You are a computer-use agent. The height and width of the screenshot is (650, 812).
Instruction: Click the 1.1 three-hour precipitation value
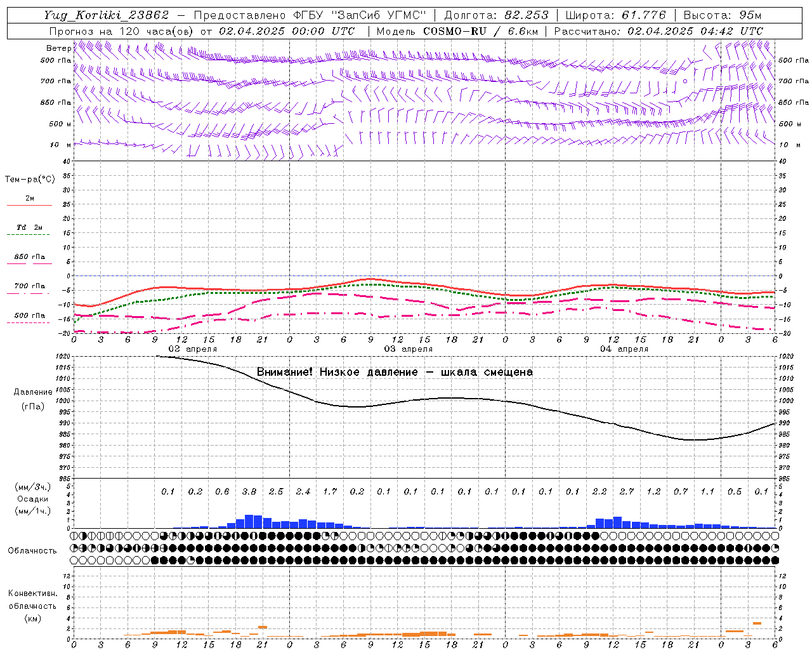pyautogui.click(x=707, y=491)
